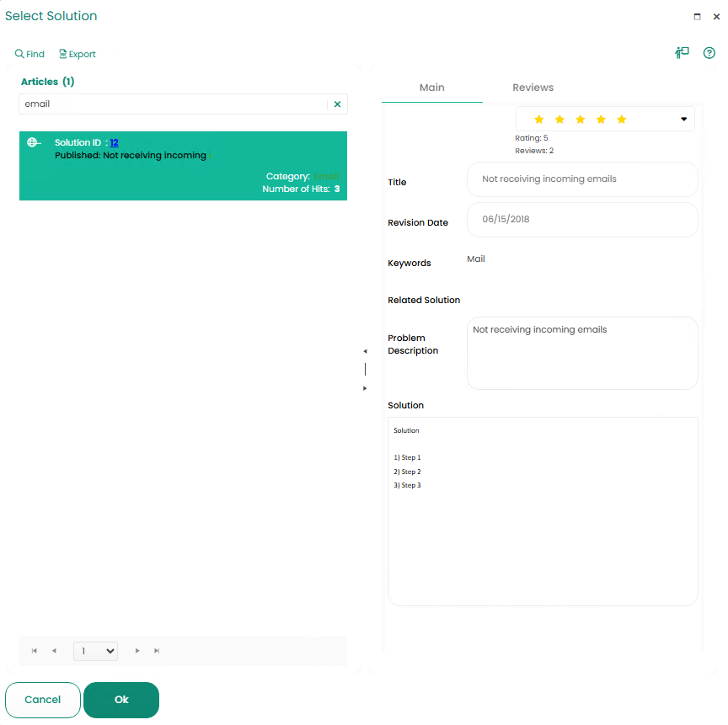Open the guided tour presenter icon
Image resolution: width=728 pixels, height=725 pixels.
click(682, 53)
